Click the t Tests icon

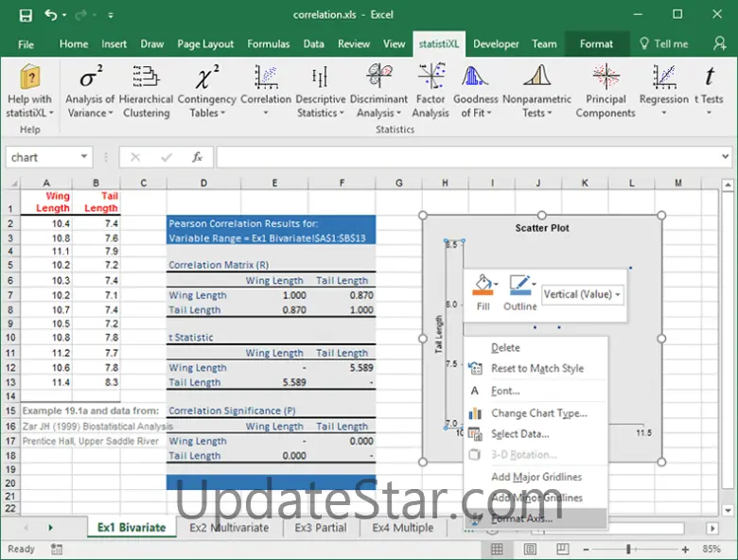(x=710, y=77)
